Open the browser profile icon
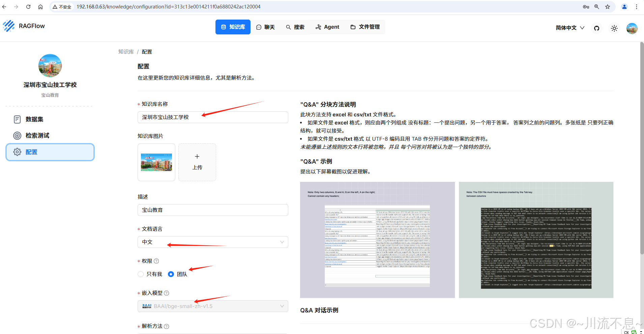This screenshot has width=644, height=334. click(624, 7)
